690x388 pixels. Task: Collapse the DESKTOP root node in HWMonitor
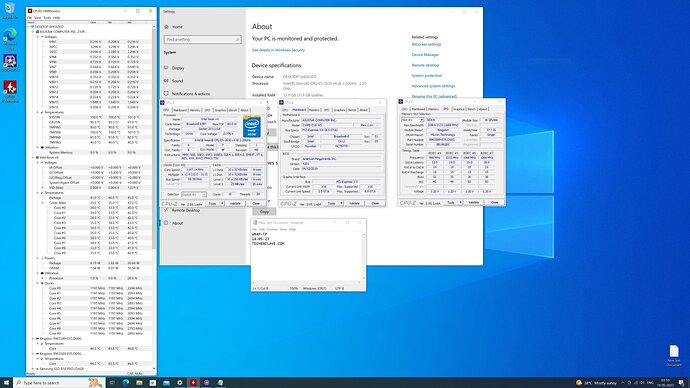[x=29, y=27]
